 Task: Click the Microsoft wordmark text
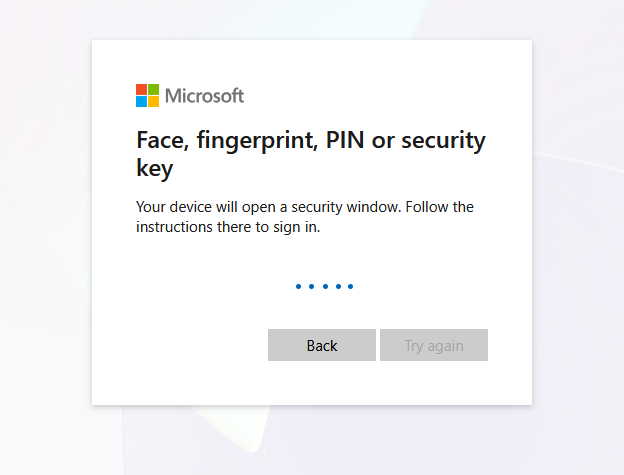pyautogui.click(x=204, y=96)
